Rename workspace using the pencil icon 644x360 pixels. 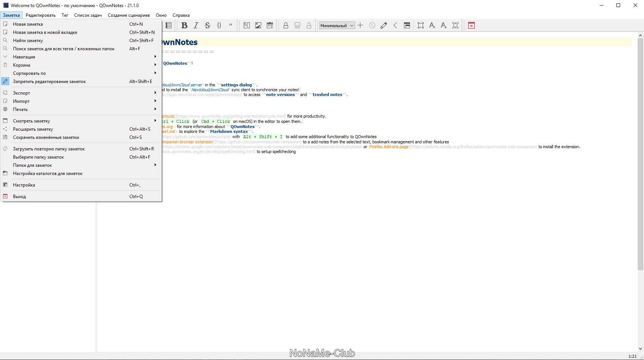point(384,25)
